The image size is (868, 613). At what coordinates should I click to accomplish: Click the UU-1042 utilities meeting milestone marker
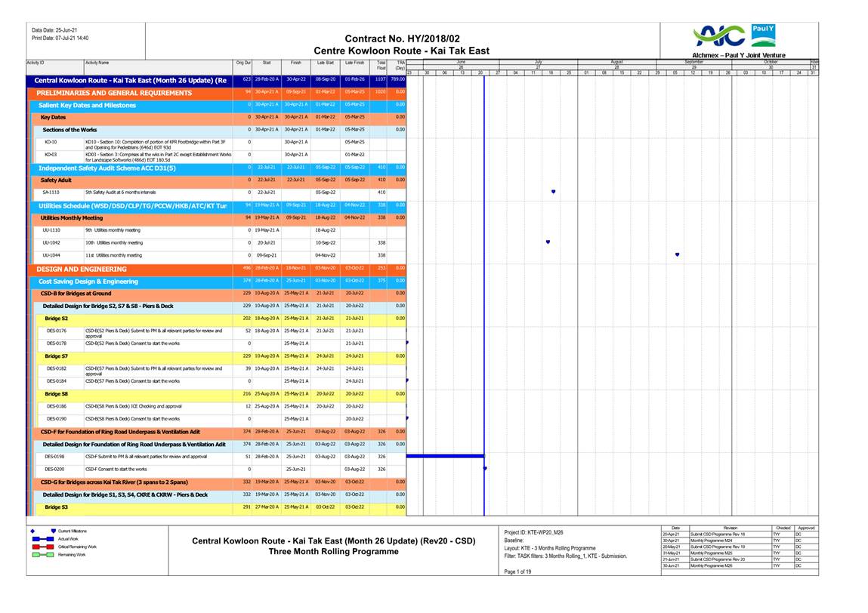548,242
